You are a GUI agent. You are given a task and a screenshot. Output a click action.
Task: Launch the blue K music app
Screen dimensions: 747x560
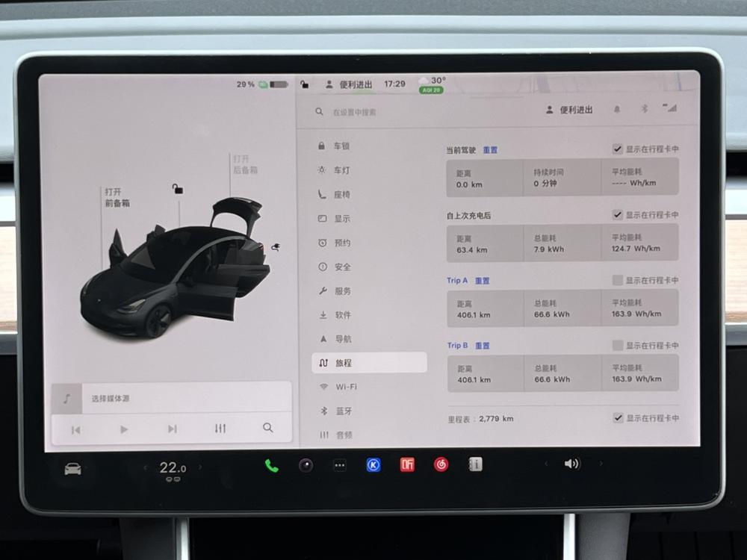373,464
